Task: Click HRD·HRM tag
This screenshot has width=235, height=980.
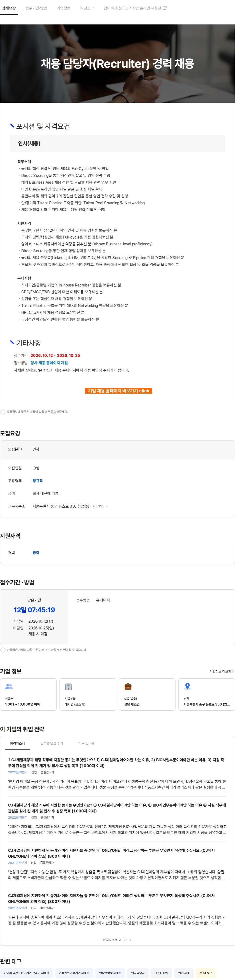Action: coord(161,973)
